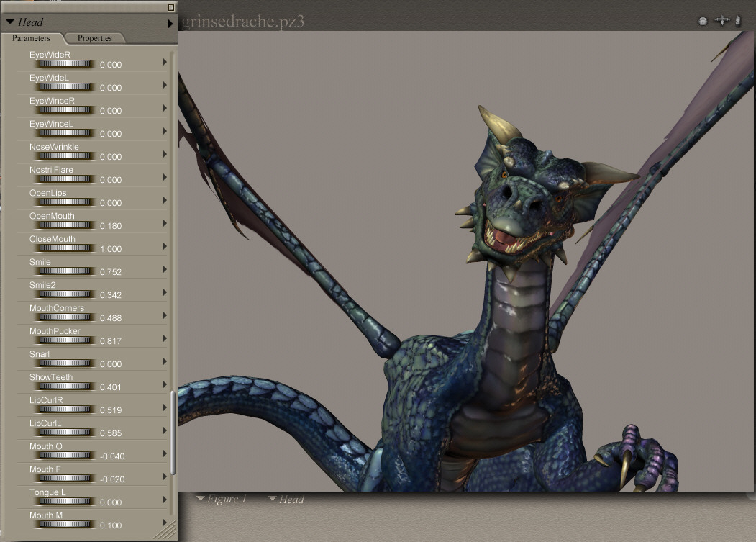This screenshot has height=542, width=756.
Task: Open the Head panel options arrow
Action: click(x=170, y=23)
